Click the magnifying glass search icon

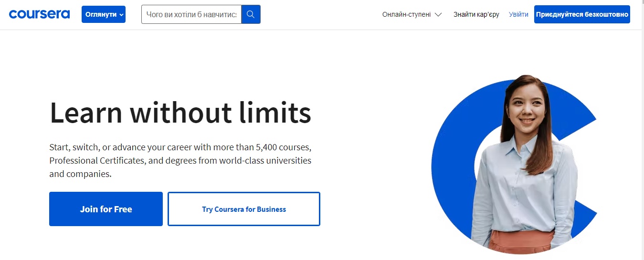pos(251,14)
